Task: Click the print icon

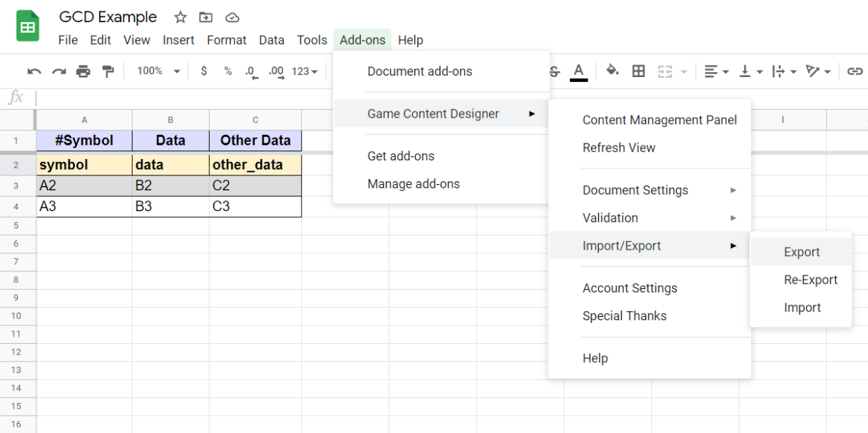Action: pyautogui.click(x=83, y=71)
